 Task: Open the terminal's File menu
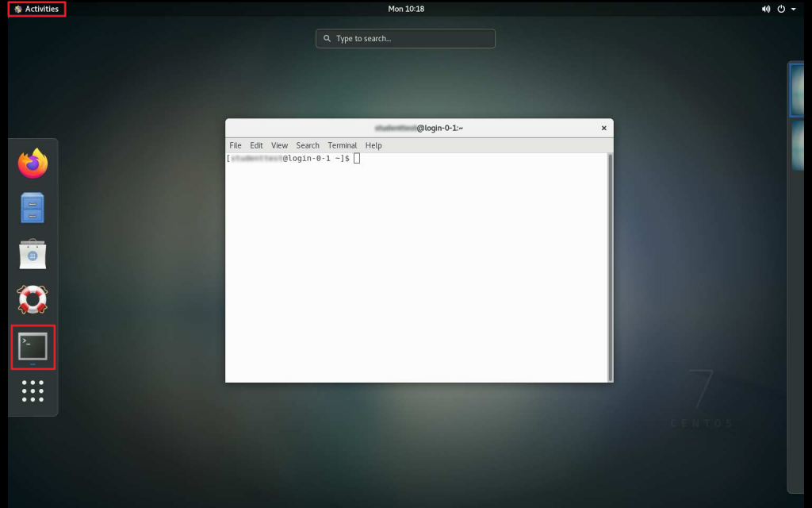point(236,145)
